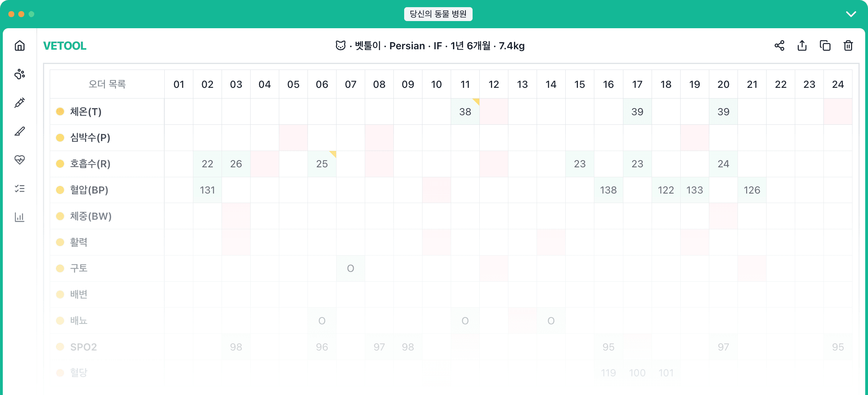
Task: Click the copy chart icon
Action: click(x=825, y=46)
